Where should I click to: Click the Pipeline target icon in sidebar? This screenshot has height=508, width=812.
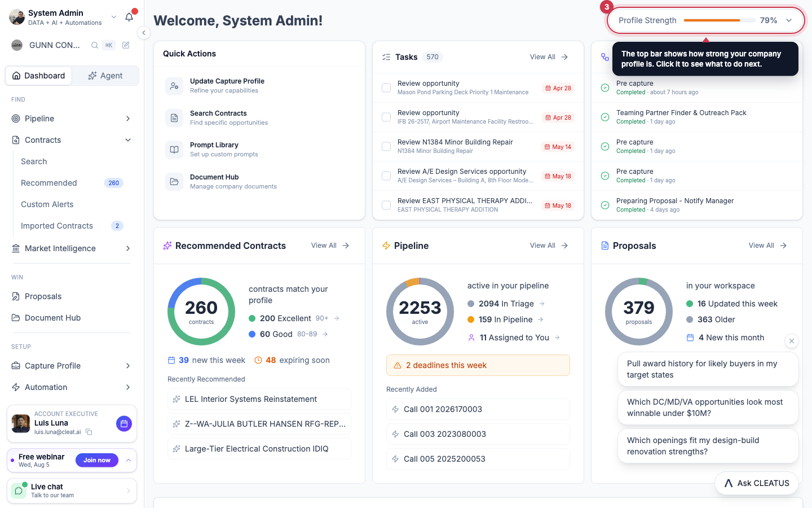tap(16, 119)
